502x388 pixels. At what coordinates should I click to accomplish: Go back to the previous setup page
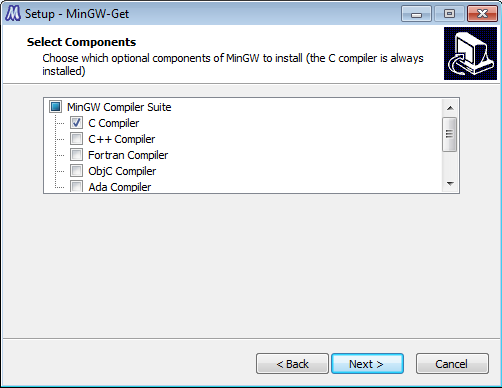(292, 364)
